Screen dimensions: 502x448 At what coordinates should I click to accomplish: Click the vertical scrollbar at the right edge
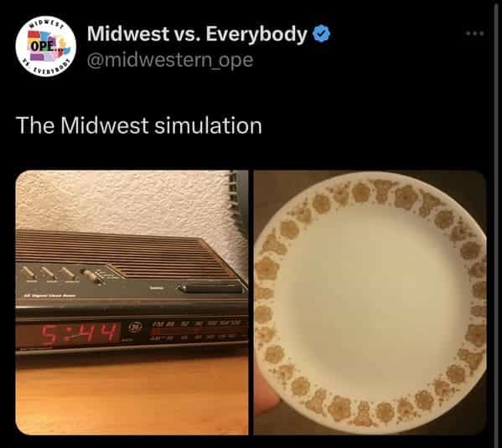click(496, 224)
